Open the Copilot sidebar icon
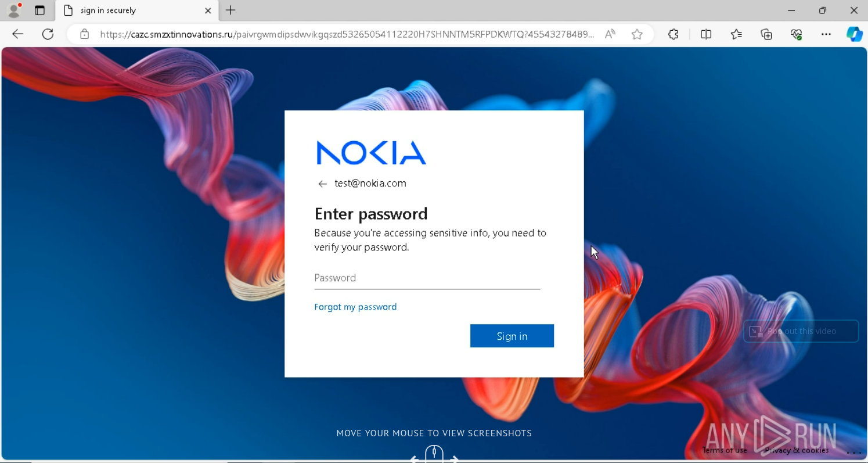Viewport: 868px width, 463px height. pos(854,34)
